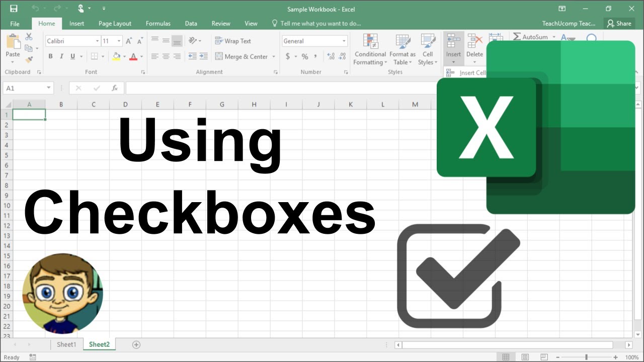This screenshot has width=644, height=362.
Task: Apply the red Font Color
Action: tap(133, 56)
